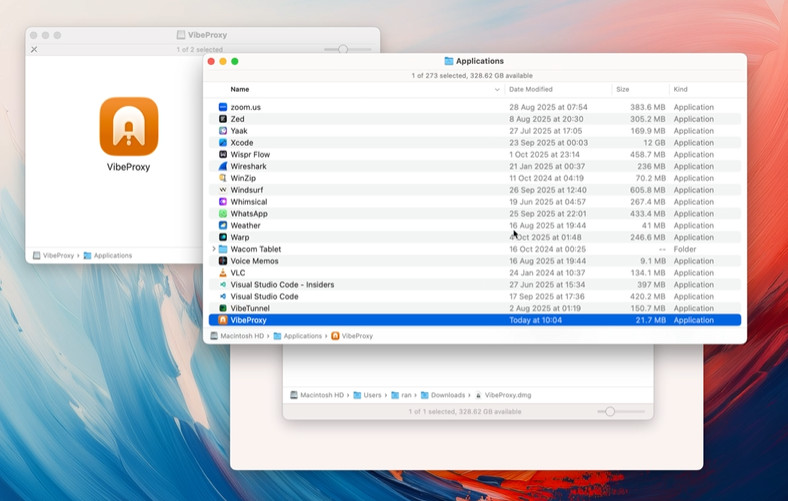Image resolution: width=788 pixels, height=501 pixels.
Task: Select the Wireshark row name
Action: (x=248, y=166)
